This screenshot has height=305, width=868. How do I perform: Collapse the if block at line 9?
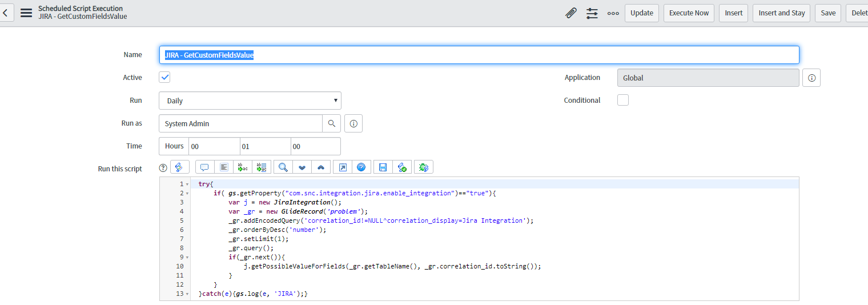(x=188, y=257)
